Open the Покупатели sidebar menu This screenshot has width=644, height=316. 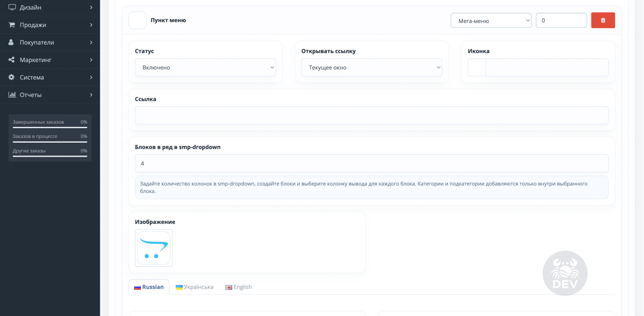tap(50, 42)
